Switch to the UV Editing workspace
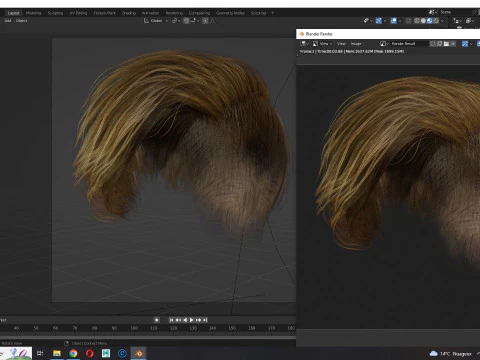480x360 pixels. click(x=78, y=13)
